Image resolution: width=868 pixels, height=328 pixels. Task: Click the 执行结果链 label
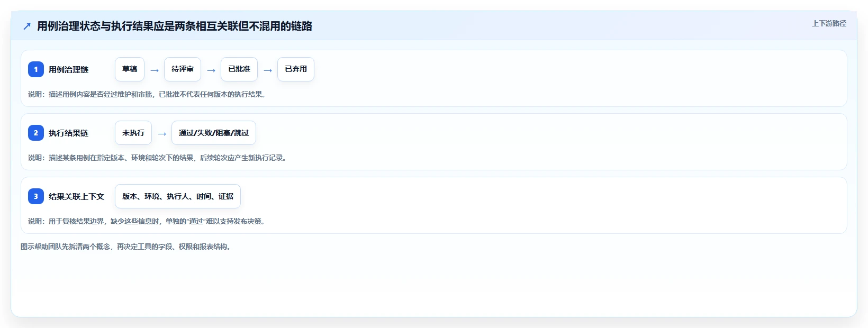tap(69, 133)
